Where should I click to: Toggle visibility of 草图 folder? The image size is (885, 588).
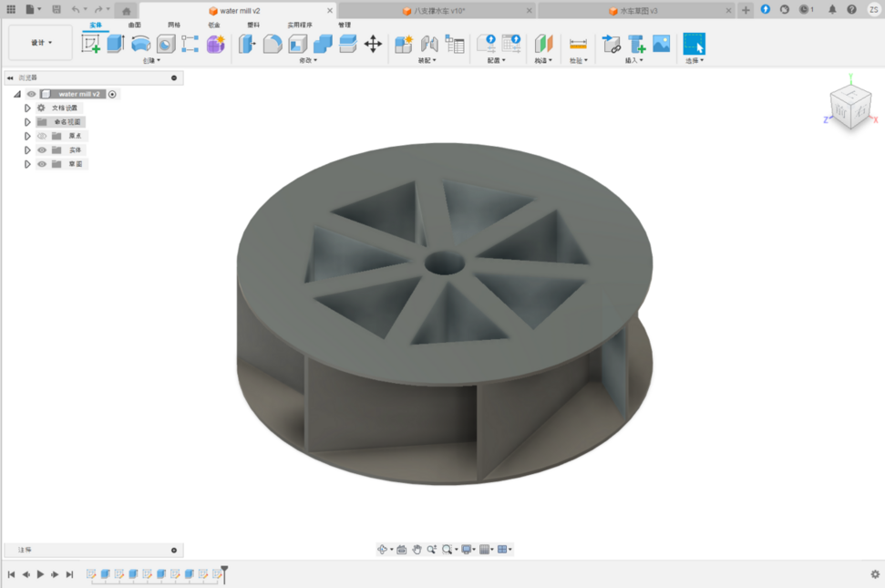pyautogui.click(x=42, y=164)
